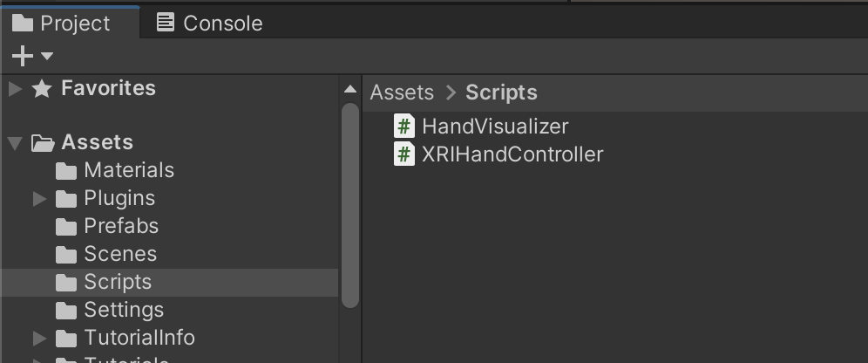The width and height of the screenshot is (868, 363).
Task: Expand the Favorites section
Action: [x=15, y=88]
